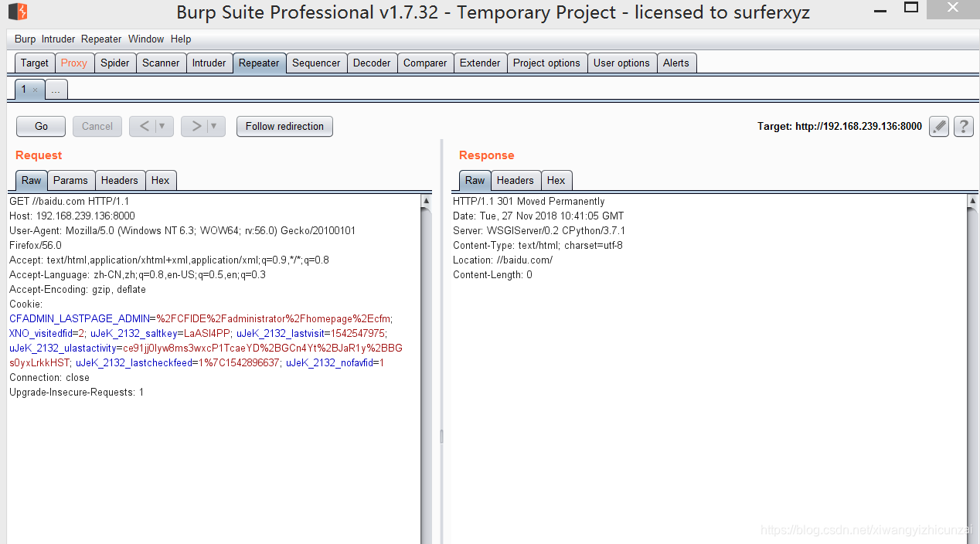Open the User options tab

[x=621, y=63]
